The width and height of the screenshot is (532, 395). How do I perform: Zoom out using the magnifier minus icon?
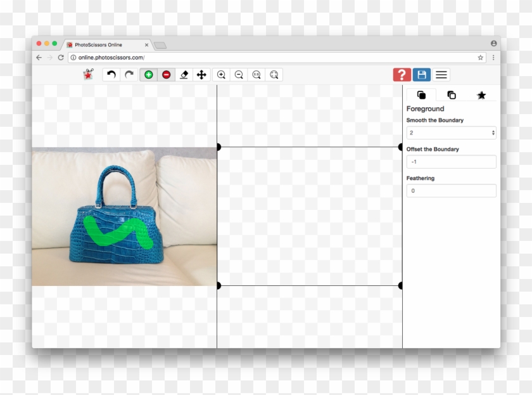[x=239, y=75]
